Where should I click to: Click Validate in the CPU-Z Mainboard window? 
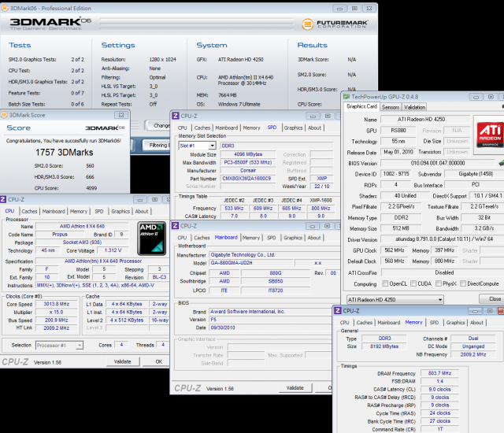pyautogui.click(x=295, y=387)
